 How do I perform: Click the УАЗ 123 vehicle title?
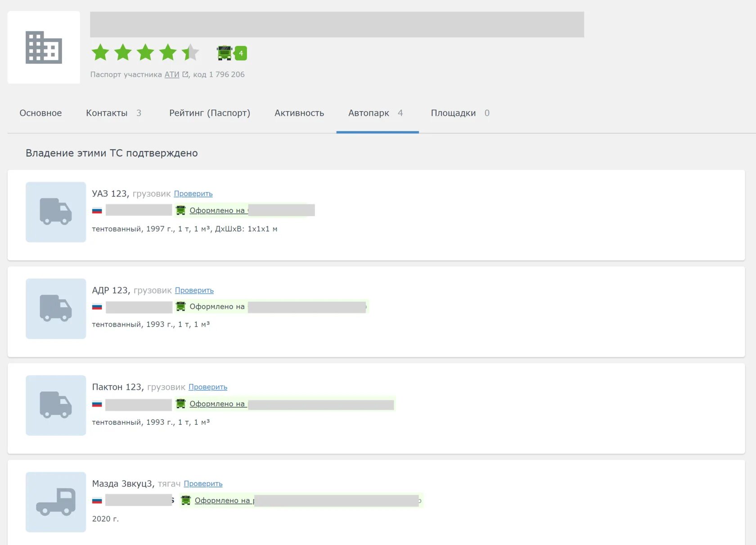tap(111, 194)
